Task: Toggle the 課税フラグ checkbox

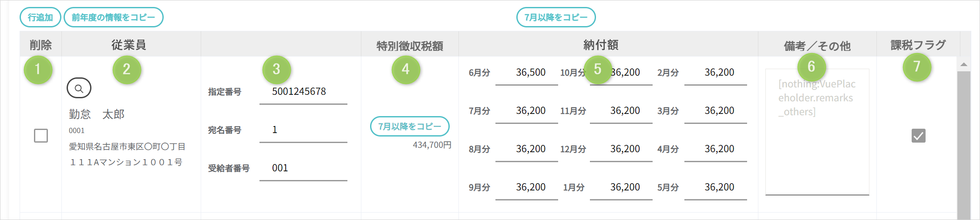Action: coord(918,136)
